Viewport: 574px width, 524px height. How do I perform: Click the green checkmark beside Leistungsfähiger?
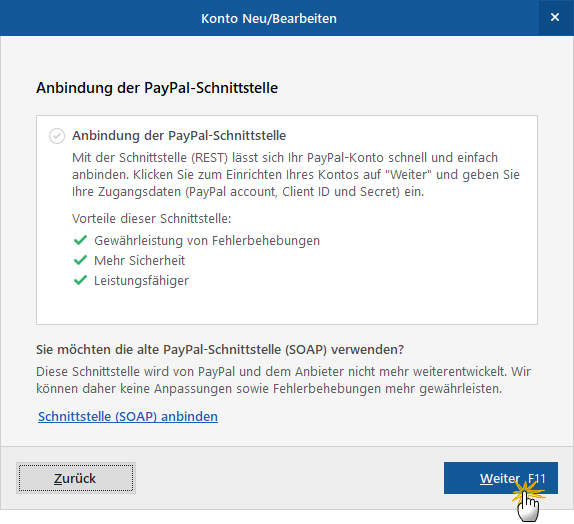pos(80,280)
